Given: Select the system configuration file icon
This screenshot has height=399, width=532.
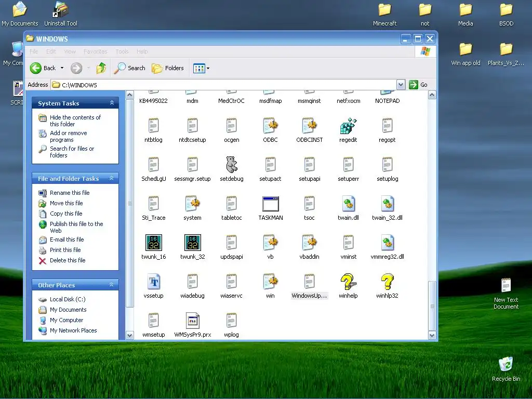Looking at the screenshot, I should pyautogui.click(x=192, y=204).
